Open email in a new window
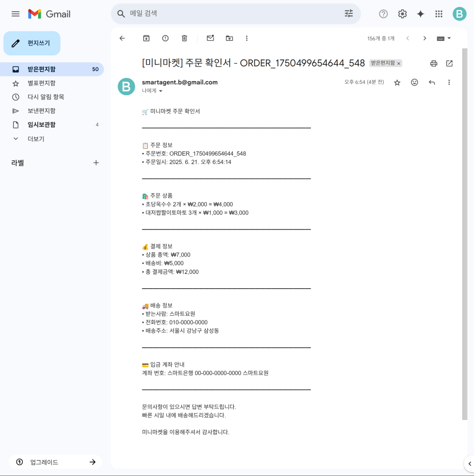 pos(449,63)
